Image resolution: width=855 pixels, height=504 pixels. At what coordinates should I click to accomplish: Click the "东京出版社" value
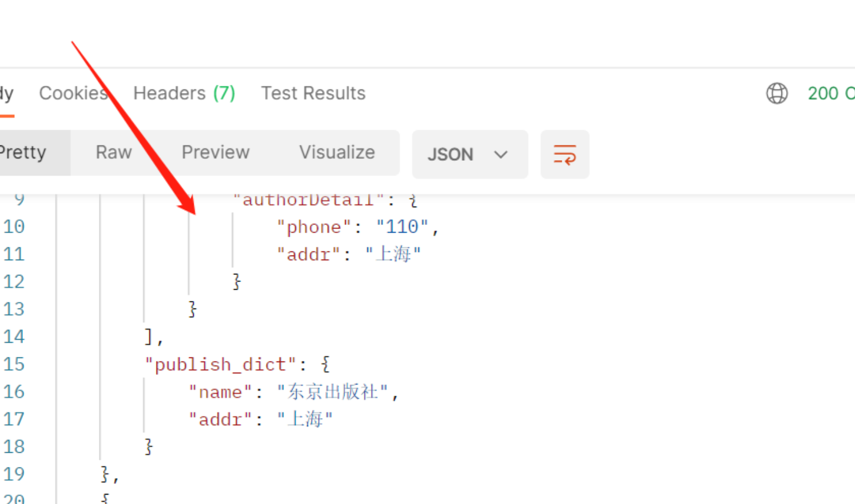(x=333, y=392)
